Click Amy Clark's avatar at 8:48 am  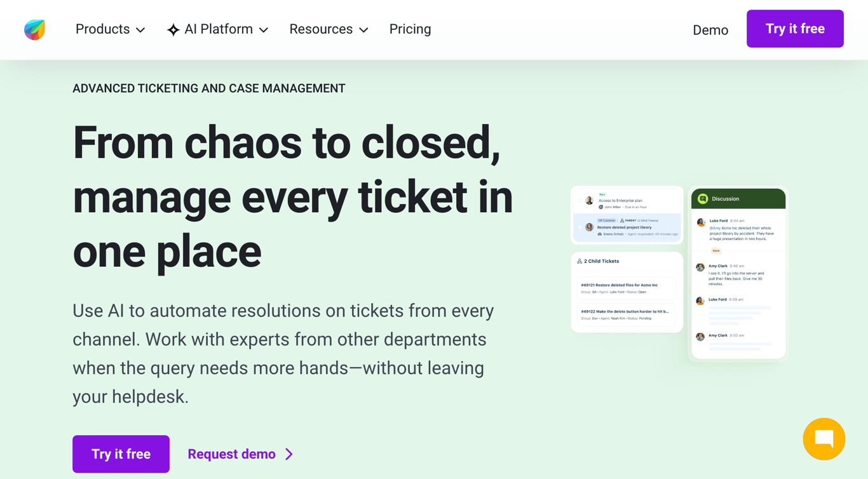click(700, 267)
